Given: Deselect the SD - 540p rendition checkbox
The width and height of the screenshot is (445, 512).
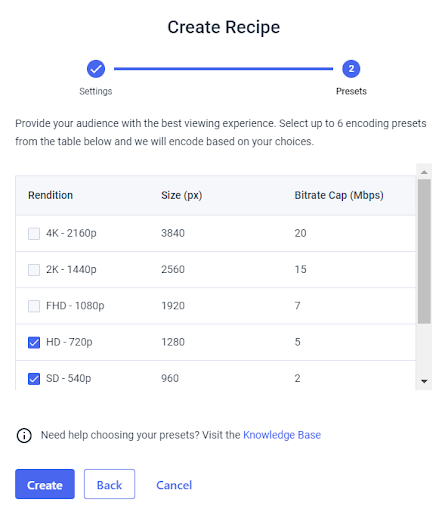Looking at the screenshot, I should [x=34, y=379].
